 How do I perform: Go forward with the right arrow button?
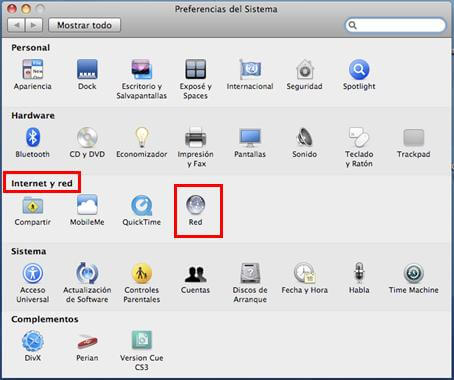click(34, 25)
